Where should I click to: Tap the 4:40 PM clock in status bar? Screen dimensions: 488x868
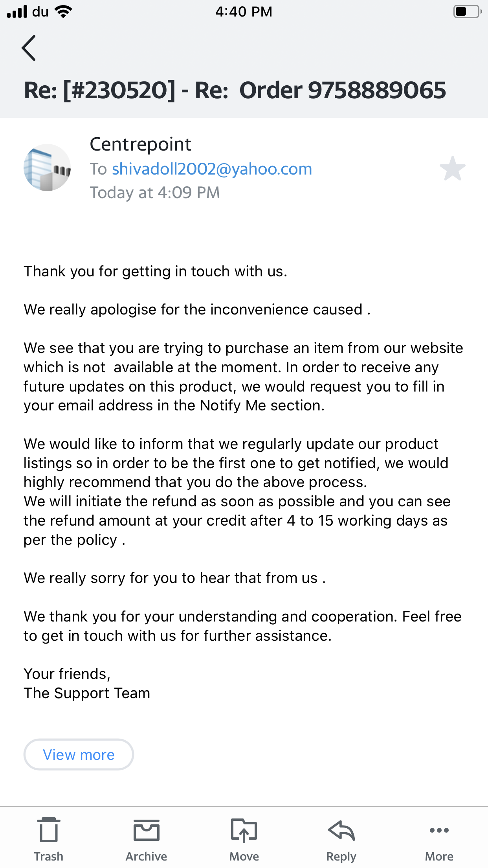[243, 12]
